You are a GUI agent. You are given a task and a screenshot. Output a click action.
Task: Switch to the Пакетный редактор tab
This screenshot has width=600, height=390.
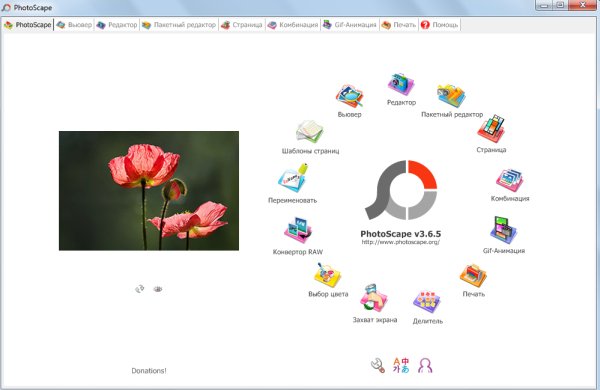(179, 25)
